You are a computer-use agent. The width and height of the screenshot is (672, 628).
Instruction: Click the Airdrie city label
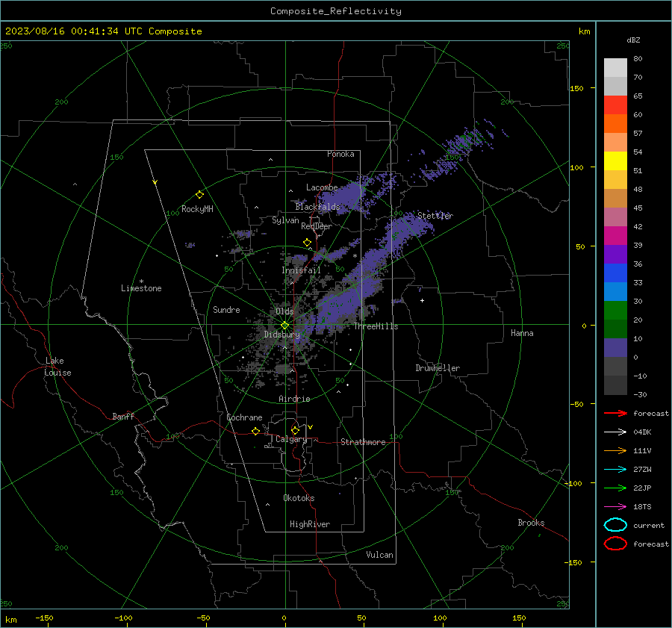tap(294, 399)
